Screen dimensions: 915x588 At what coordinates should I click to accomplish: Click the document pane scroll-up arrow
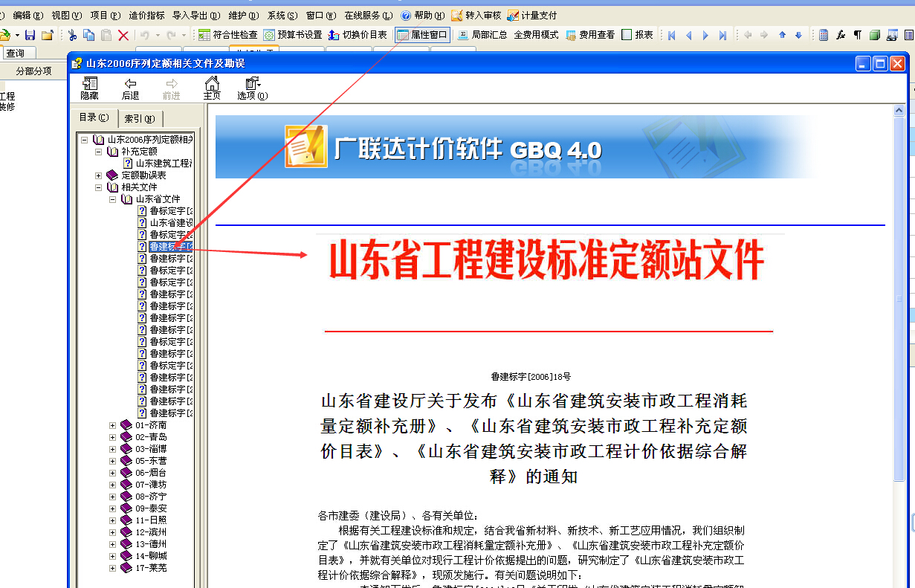click(x=899, y=111)
